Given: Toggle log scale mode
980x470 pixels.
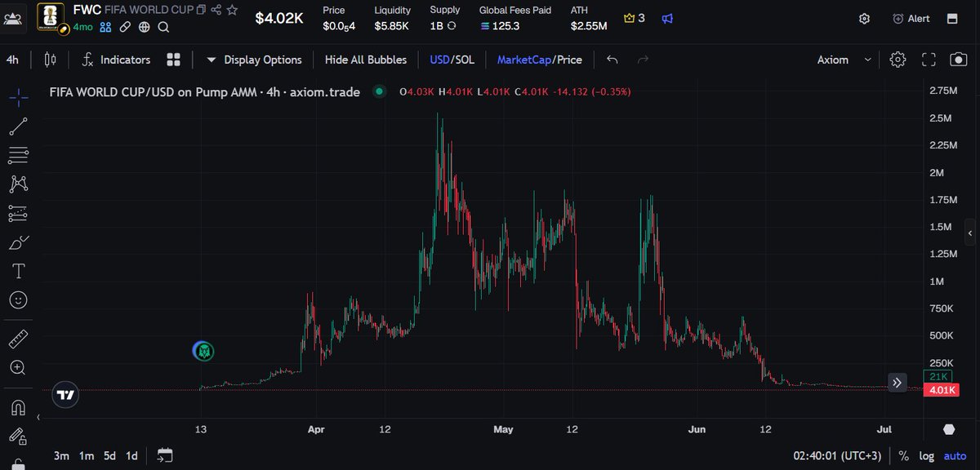Looking at the screenshot, I should click(926, 455).
